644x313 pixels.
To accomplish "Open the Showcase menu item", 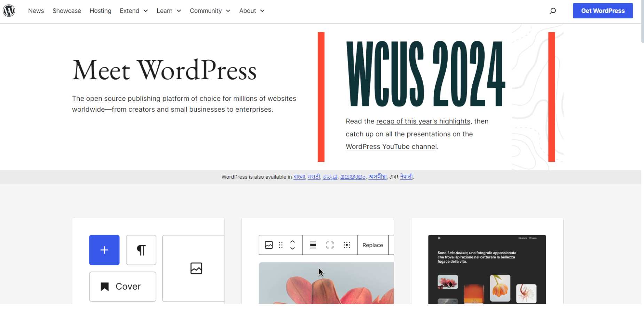I will pos(67,11).
